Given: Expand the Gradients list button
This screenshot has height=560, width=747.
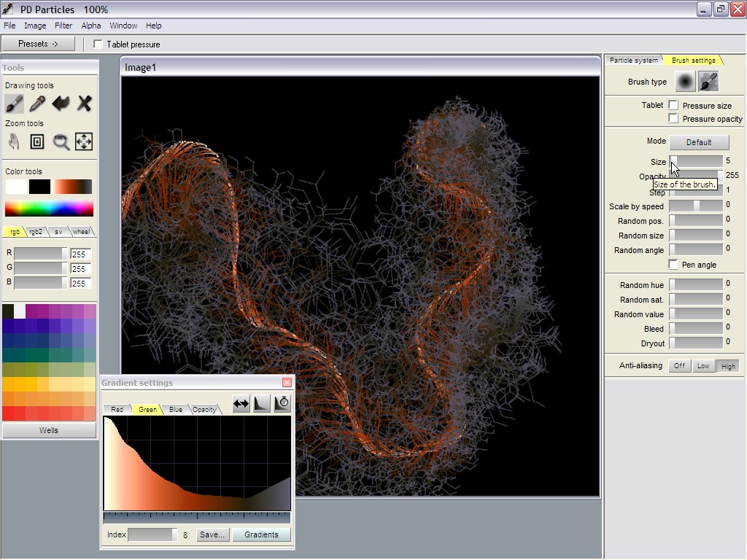Looking at the screenshot, I should click(x=261, y=534).
